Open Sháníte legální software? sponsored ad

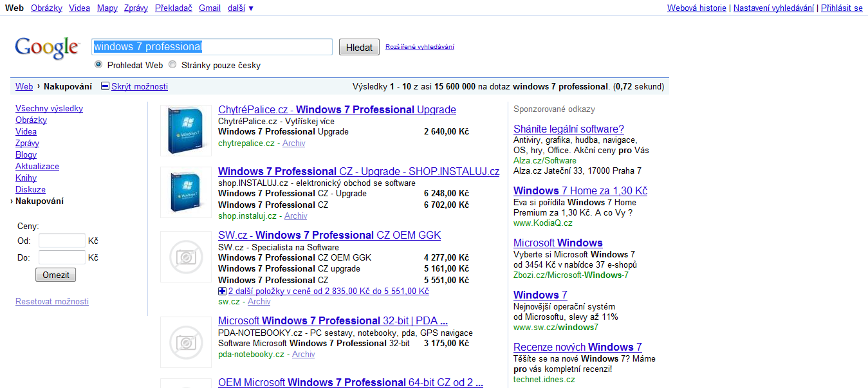[569, 129]
